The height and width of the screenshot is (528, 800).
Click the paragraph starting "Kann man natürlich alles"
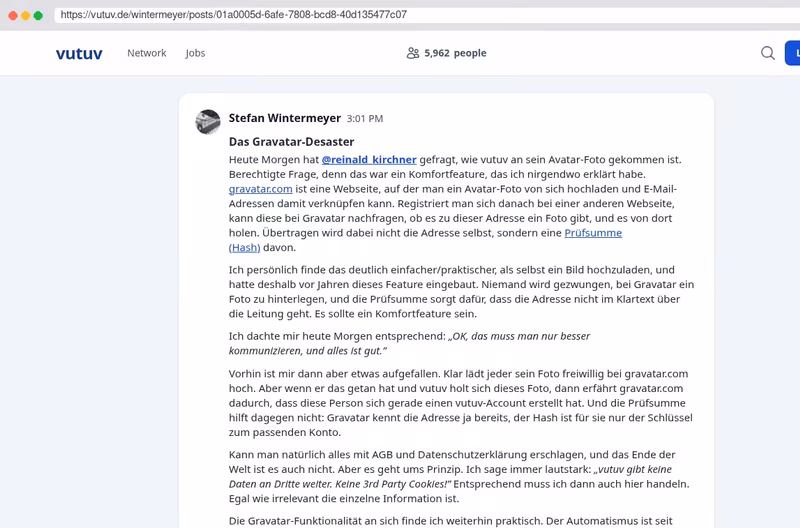click(x=459, y=476)
